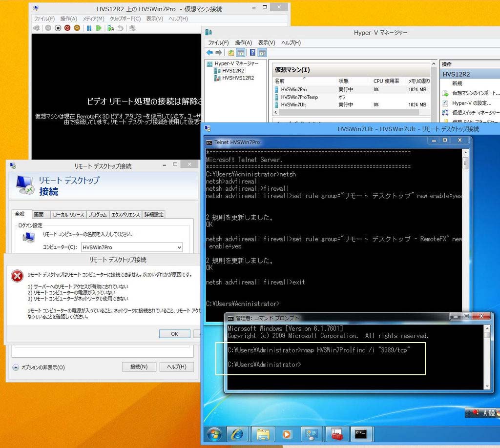Send Ctrl+Alt+Del icon in VM connection toolbar
500x448 pixels.
click(37, 28)
